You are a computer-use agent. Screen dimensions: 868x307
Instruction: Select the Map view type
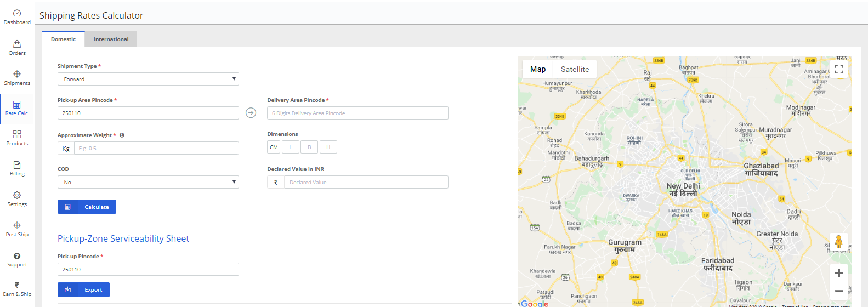click(538, 69)
